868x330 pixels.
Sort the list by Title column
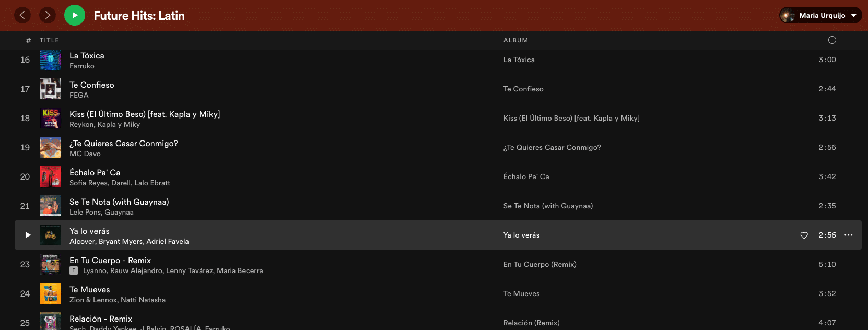pyautogui.click(x=49, y=40)
